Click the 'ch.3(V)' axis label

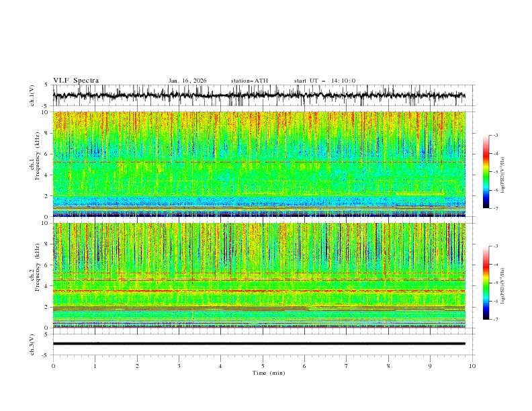(32, 345)
